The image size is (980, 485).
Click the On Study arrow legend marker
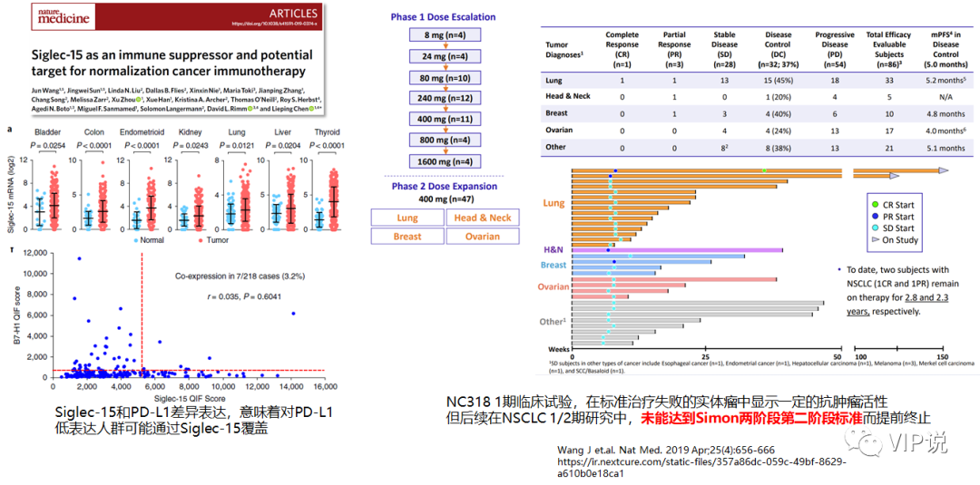[x=876, y=239]
